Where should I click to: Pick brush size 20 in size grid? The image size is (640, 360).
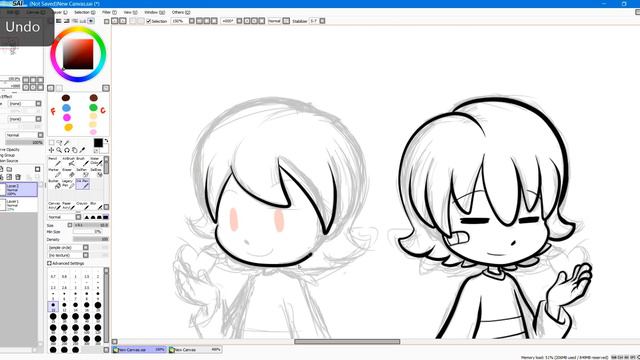(x=98, y=306)
